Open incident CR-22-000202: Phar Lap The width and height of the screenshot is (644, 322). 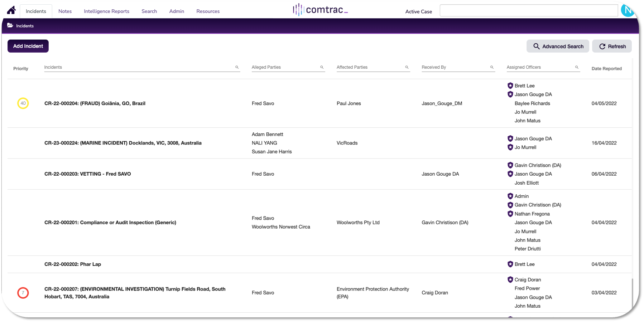73,264
